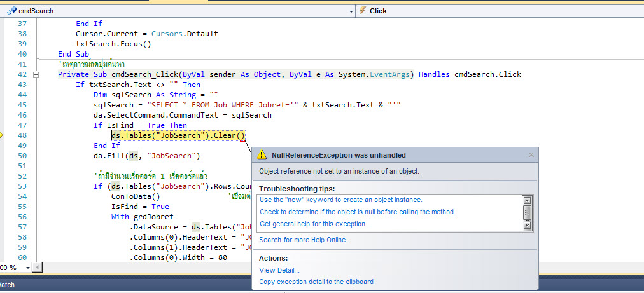
Task: Click da.SelectCommand.CommandText line
Action: tap(183, 115)
